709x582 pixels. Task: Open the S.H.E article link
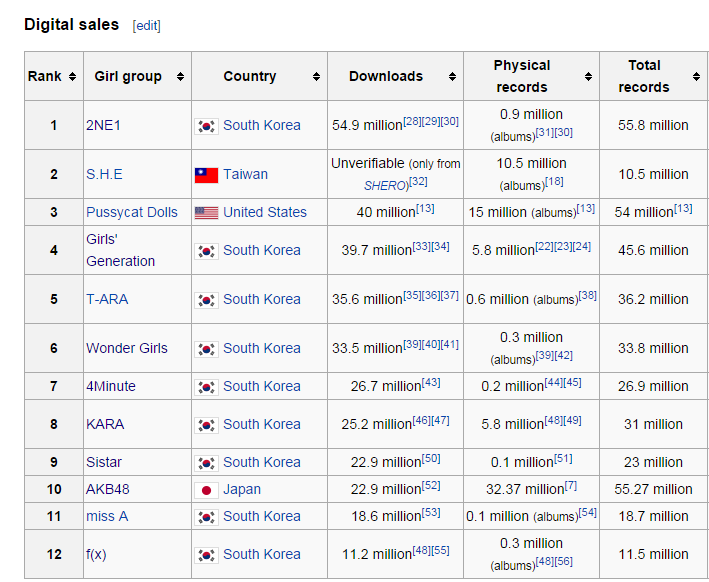point(104,174)
